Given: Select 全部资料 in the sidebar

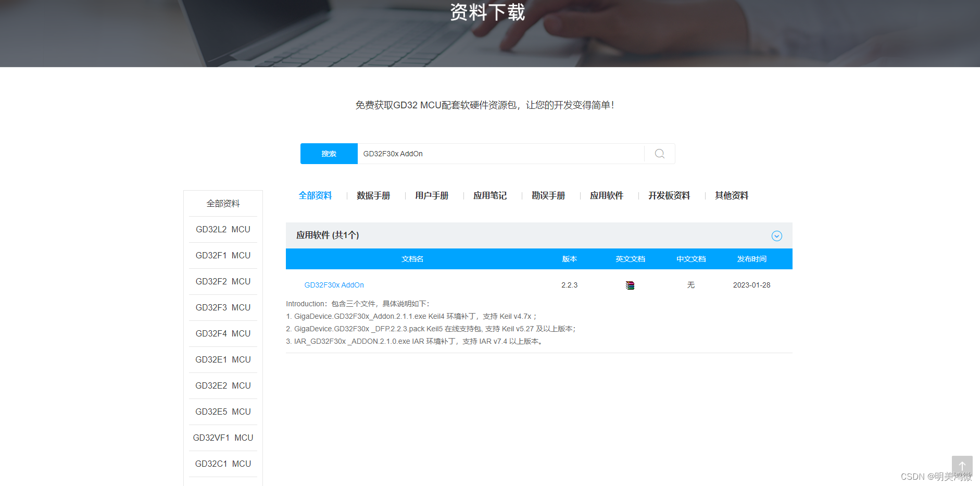Looking at the screenshot, I should click(x=223, y=204).
